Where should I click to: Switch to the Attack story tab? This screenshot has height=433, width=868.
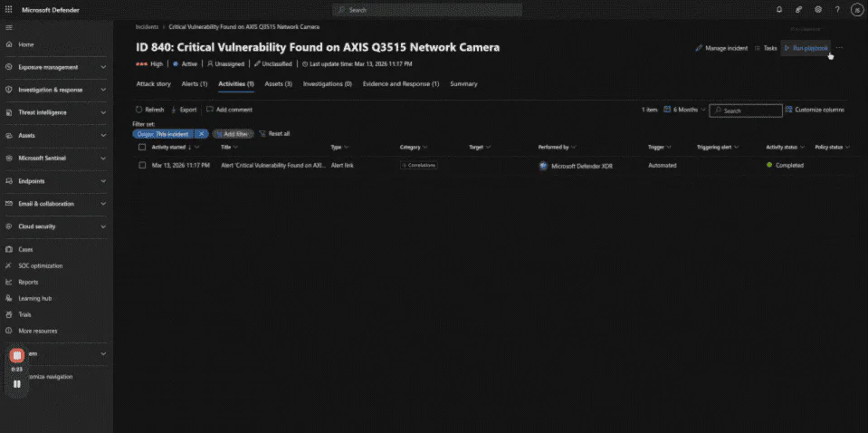point(153,84)
